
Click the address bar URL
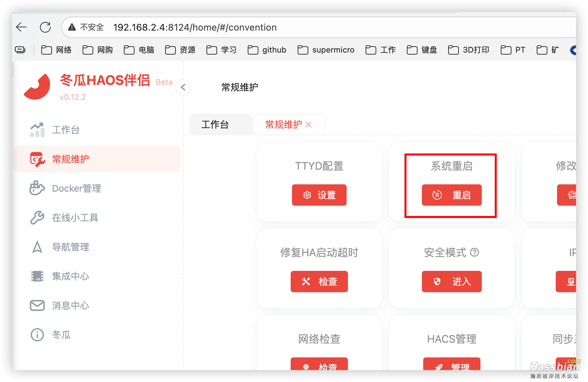[195, 27]
